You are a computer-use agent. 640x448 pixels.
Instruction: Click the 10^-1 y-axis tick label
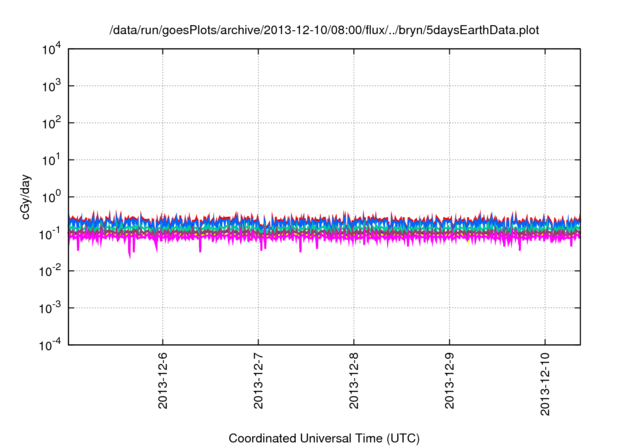(50, 234)
